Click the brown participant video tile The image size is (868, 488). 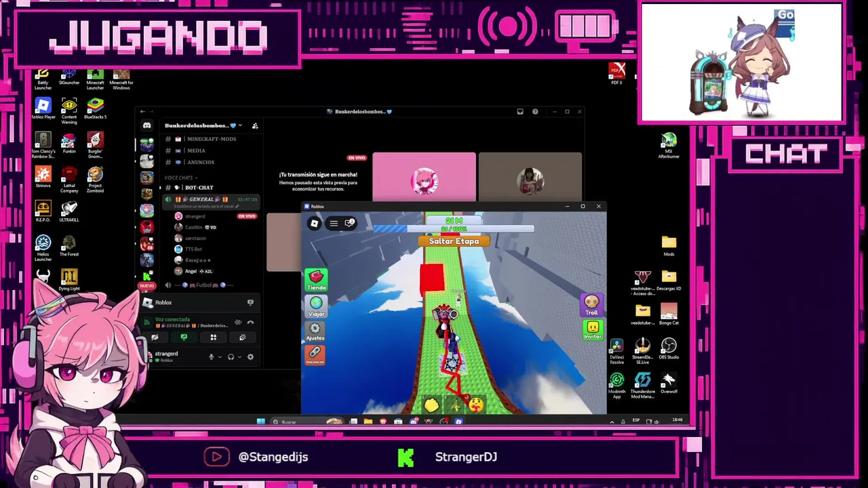530,178
